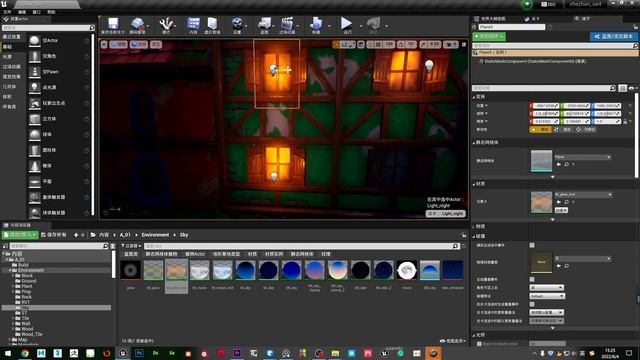Select the 空角色 character icon
The width and height of the screenshot is (640, 360).
tap(35, 56)
